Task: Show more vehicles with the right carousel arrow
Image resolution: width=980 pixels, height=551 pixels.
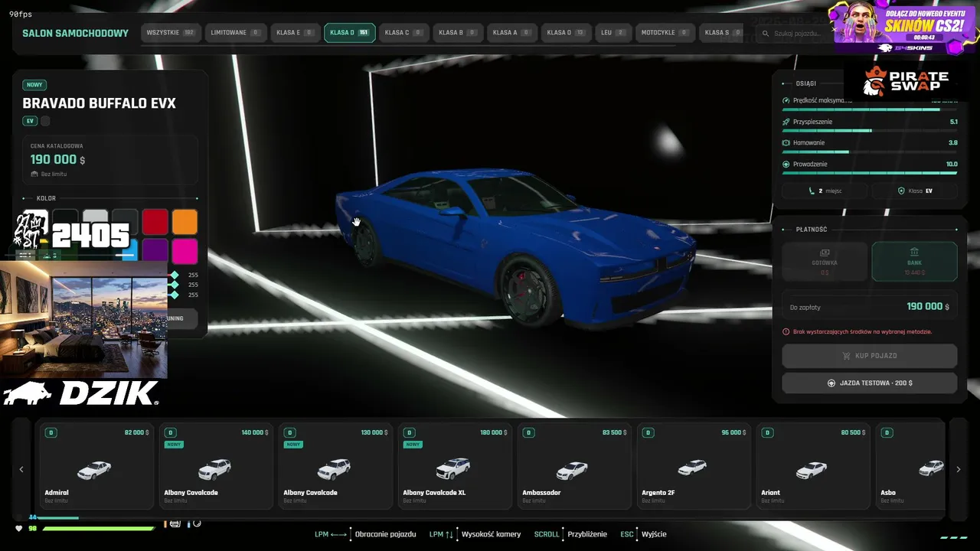Action: [958, 469]
